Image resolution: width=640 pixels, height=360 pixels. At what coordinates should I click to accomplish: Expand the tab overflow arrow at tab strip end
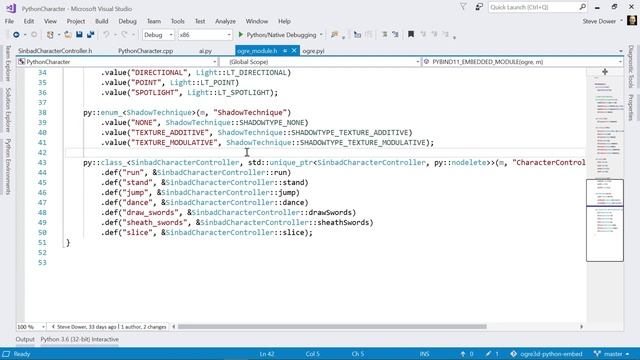621,51
